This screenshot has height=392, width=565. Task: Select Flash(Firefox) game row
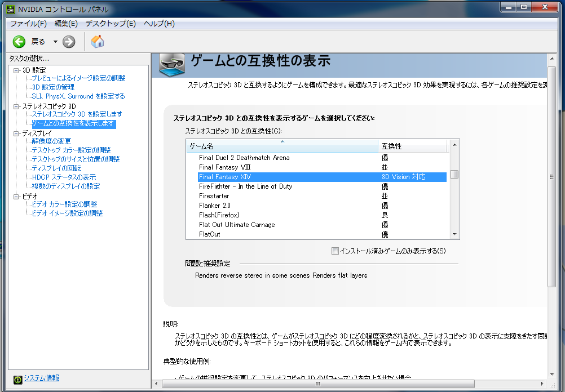click(322, 215)
